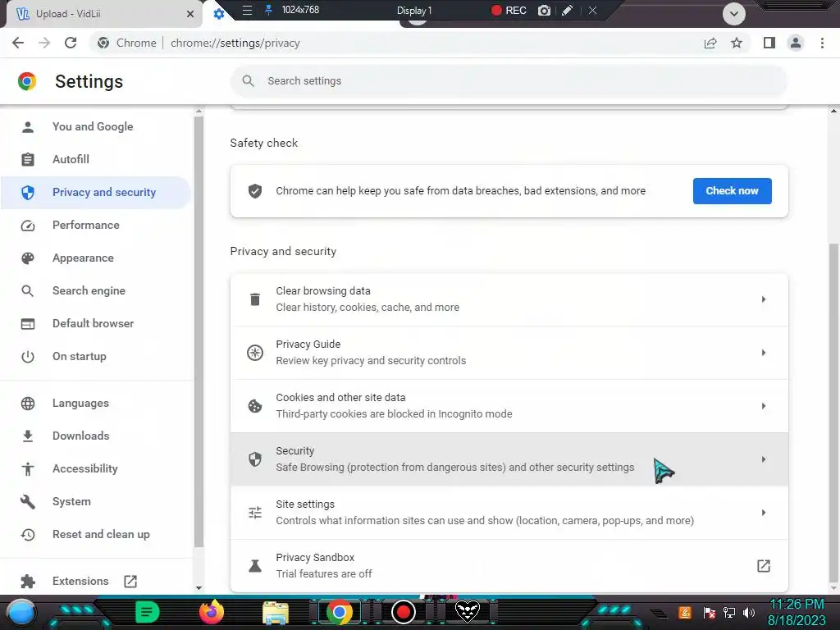Screen dimensions: 840x630
Task: Click the Search settings field
Action: tap(509, 81)
